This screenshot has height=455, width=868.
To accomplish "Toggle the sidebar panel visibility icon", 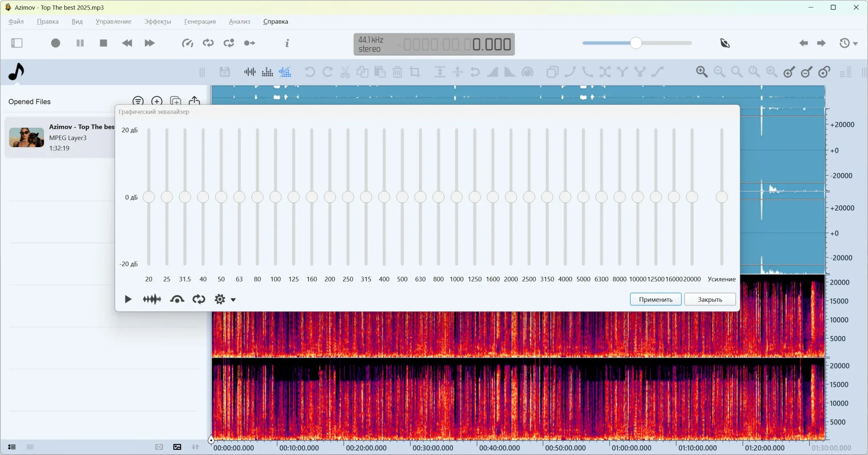I will pyautogui.click(x=17, y=43).
